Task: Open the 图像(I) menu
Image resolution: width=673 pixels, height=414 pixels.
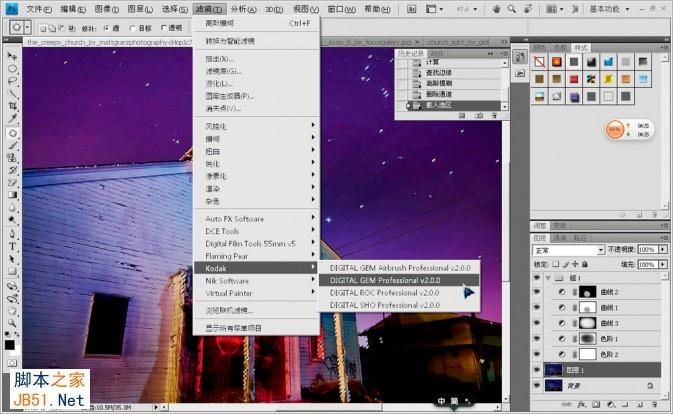Action: point(106,9)
